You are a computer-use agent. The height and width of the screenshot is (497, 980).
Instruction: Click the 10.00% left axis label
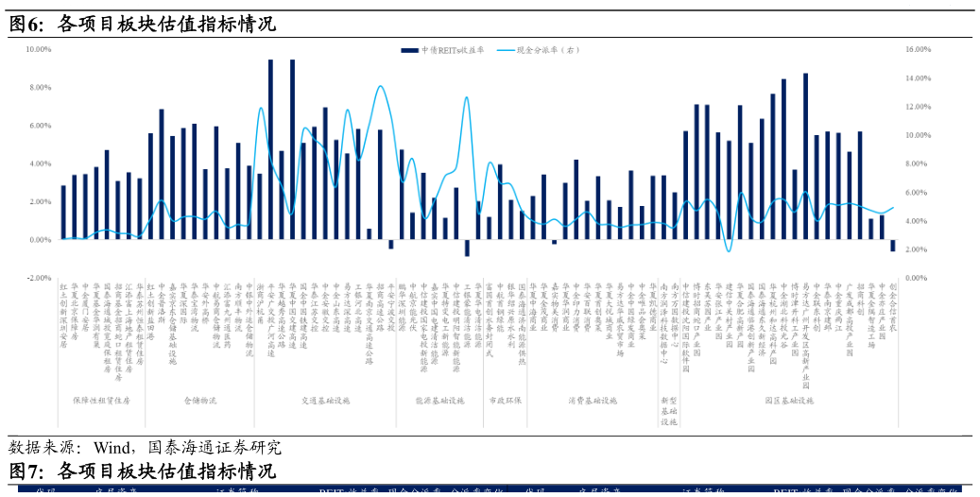pyautogui.click(x=38, y=49)
